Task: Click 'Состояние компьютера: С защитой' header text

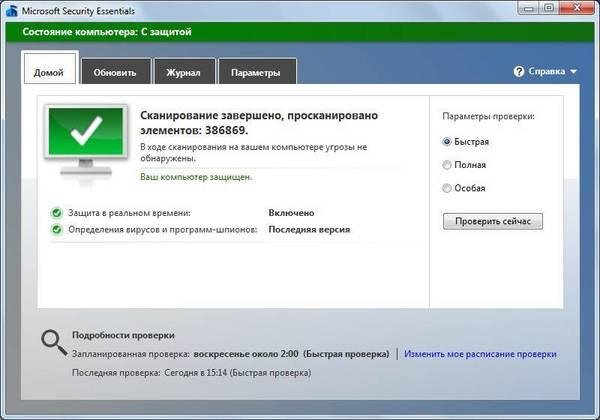Action: point(107,32)
